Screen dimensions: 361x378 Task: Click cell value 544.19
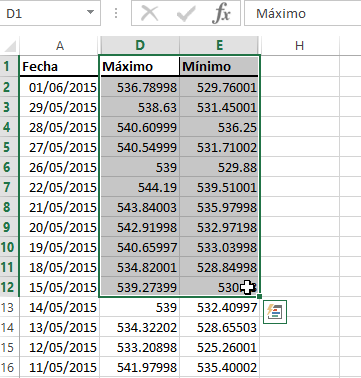click(x=140, y=187)
